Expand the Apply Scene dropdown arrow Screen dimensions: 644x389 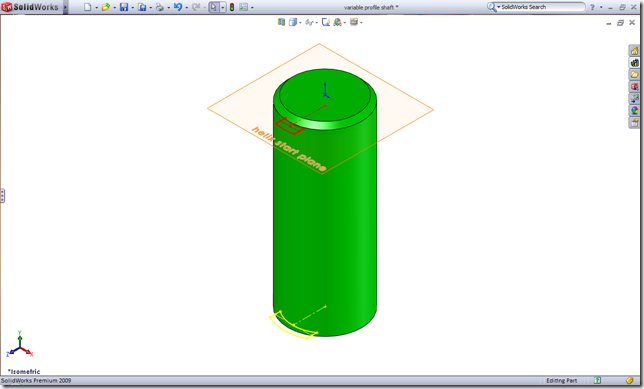tap(344, 23)
